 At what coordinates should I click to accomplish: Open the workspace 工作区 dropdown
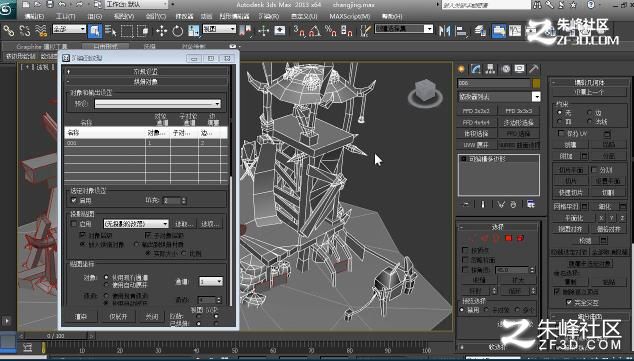click(137, 4)
